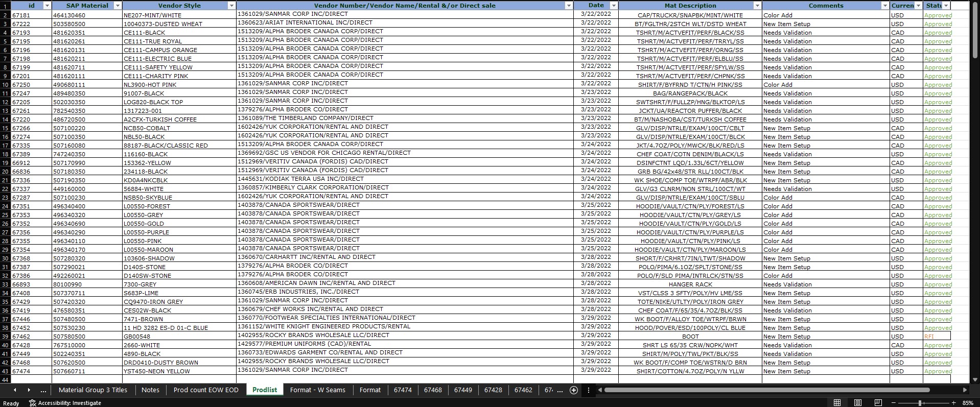Select the Prodlist sheet tab
The image size is (980, 407).
pos(265,390)
